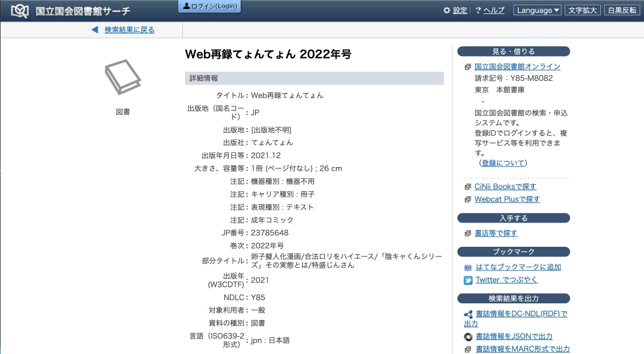644x354 pixels.
Task: Click 書誌情報をMARC形式で出力 link
Action: [x=523, y=349]
